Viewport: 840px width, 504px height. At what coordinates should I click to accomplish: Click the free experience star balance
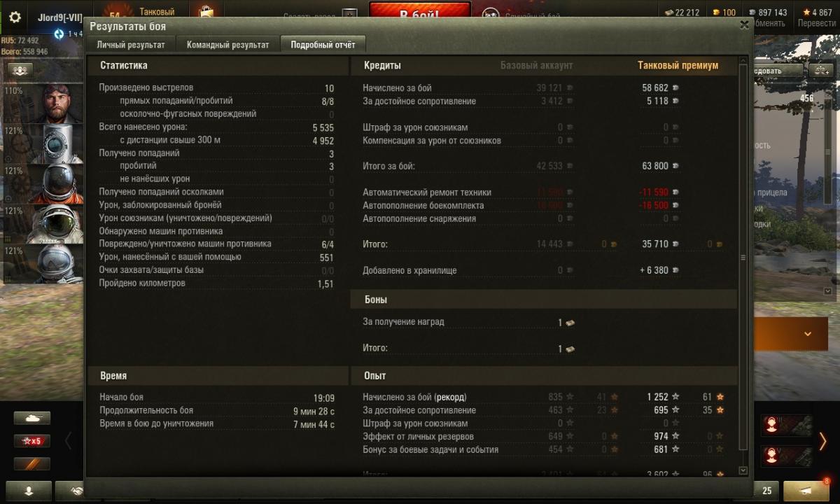(817, 13)
